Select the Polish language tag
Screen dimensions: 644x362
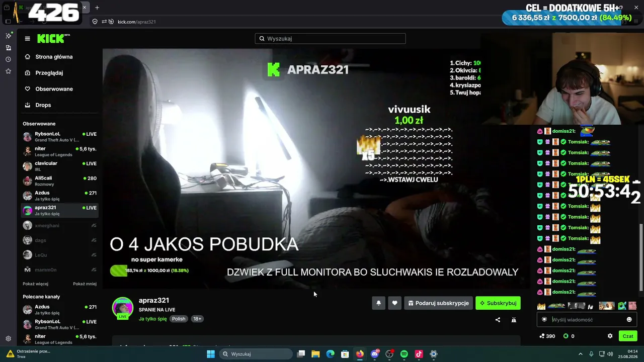(x=179, y=319)
